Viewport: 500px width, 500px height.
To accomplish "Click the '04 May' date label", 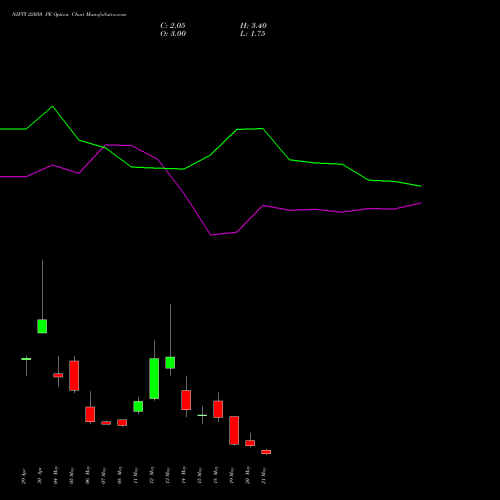I will [56, 475].
